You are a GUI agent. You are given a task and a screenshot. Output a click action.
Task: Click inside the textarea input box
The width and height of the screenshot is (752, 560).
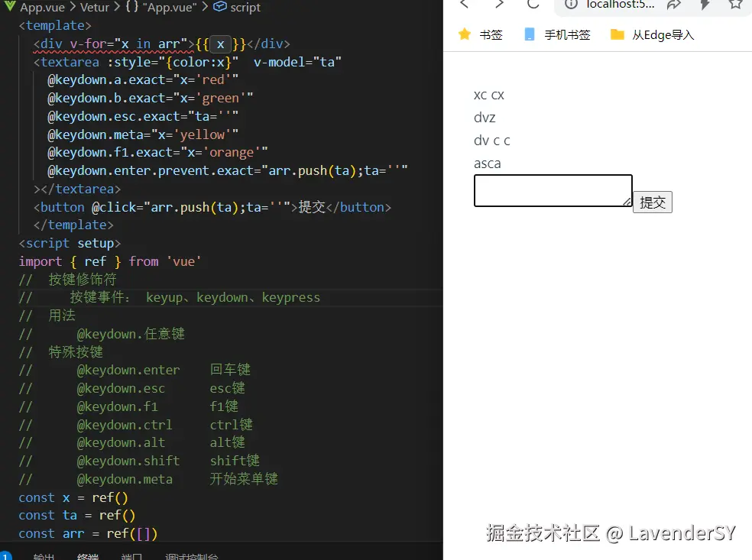pos(550,190)
